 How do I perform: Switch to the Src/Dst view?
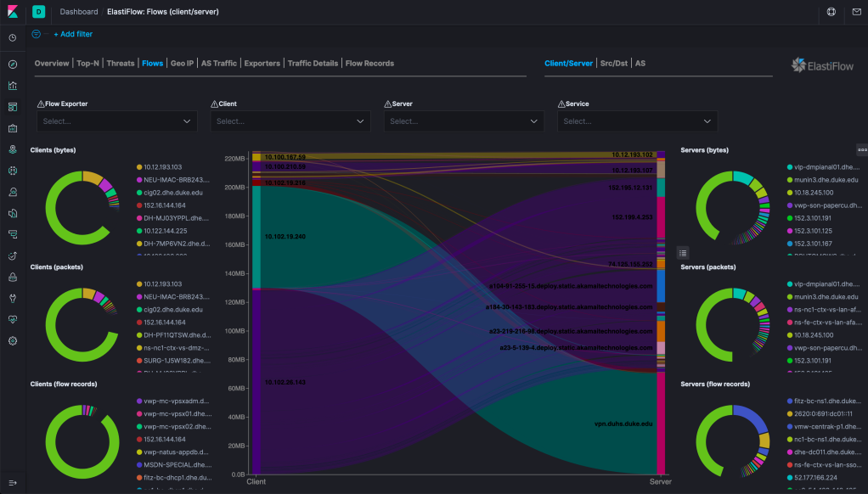(614, 64)
